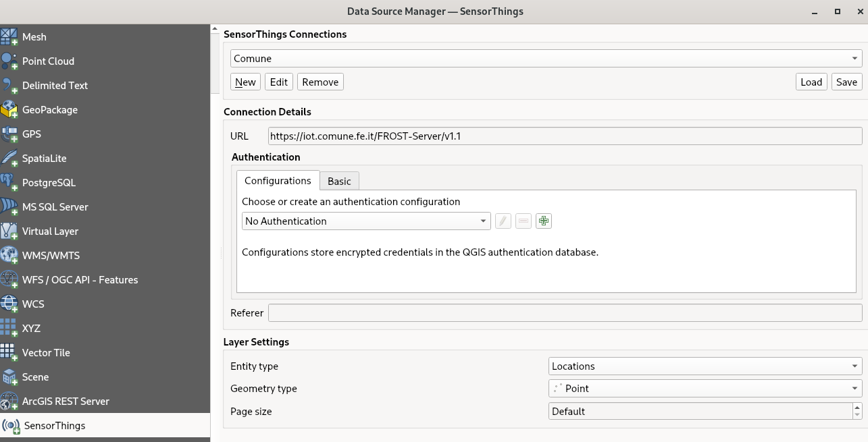This screenshot has height=442, width=868.
Task: Switch to the Configurations tab
Action: (x=278, y=181)
